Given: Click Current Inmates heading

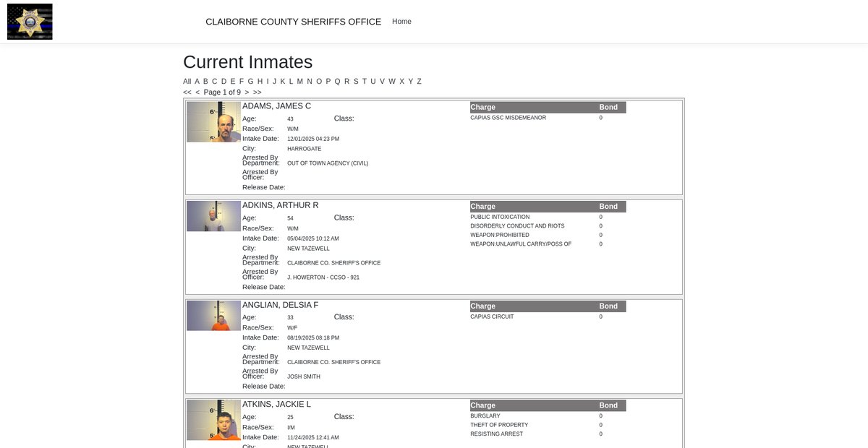Looking at the screenshot, I should click(x=248, y=62).
